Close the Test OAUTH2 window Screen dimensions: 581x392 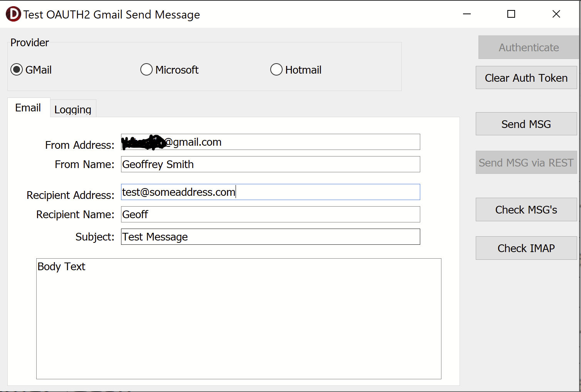(x=556, y=14)
